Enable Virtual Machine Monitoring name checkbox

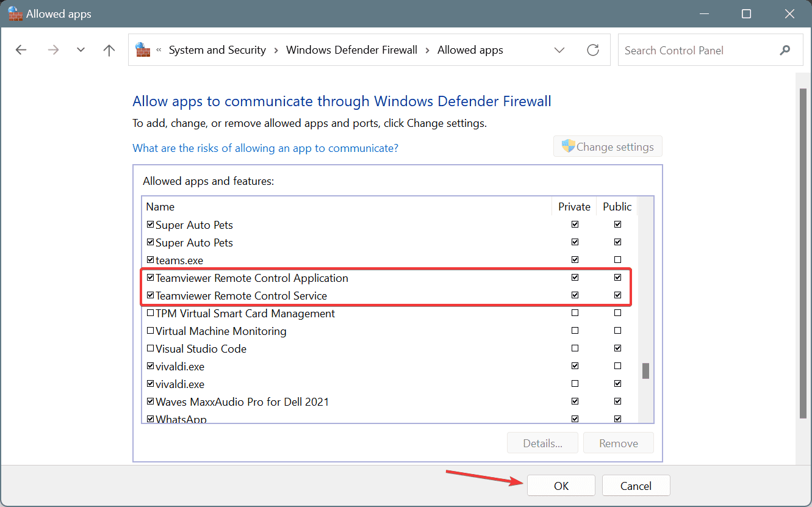pyautogui.click(x=151, y=331)
